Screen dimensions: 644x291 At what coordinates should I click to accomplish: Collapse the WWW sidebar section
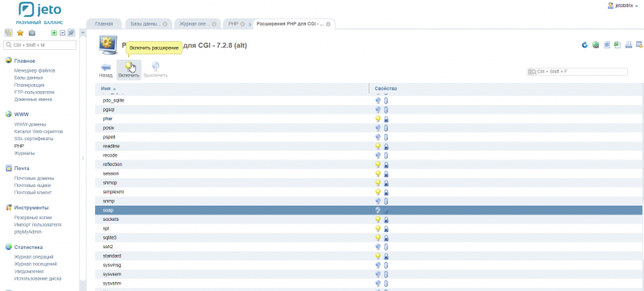(22, 114)
